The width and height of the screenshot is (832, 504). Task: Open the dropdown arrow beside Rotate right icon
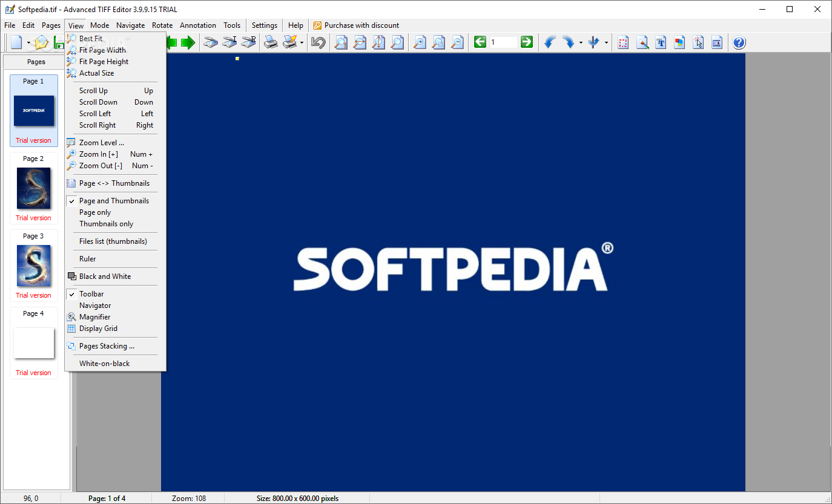tap(581, 43)
